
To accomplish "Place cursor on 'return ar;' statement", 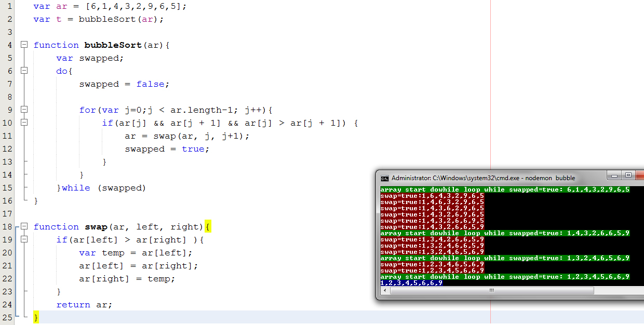I will pos(84,305).
